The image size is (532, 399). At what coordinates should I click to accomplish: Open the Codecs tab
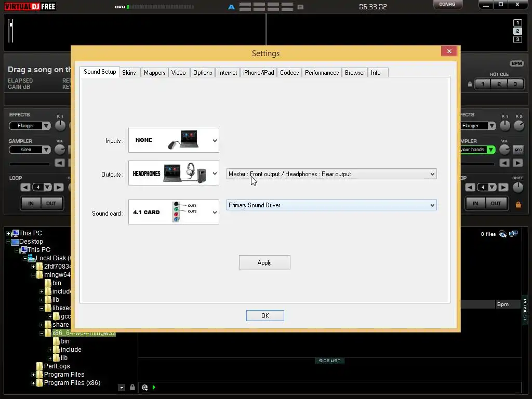click(289, 73)
